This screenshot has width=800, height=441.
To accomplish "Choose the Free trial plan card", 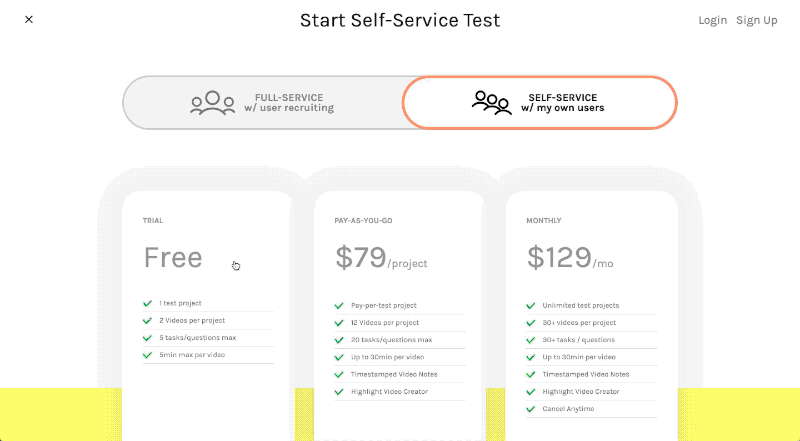I will click(x=207, y=316).
